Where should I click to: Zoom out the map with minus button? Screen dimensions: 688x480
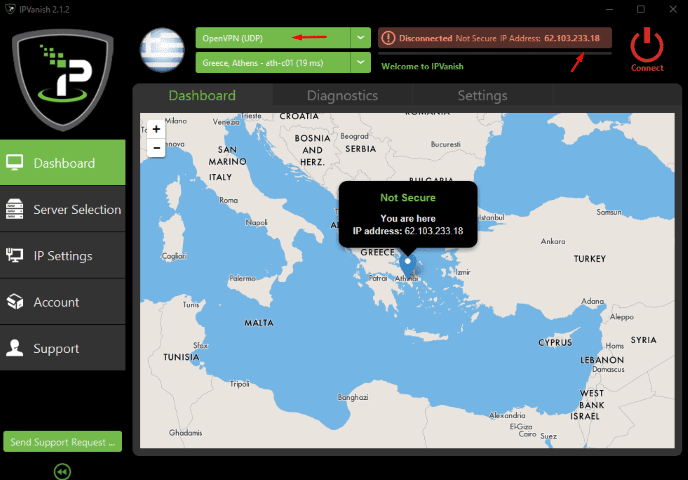click(156, 148)
